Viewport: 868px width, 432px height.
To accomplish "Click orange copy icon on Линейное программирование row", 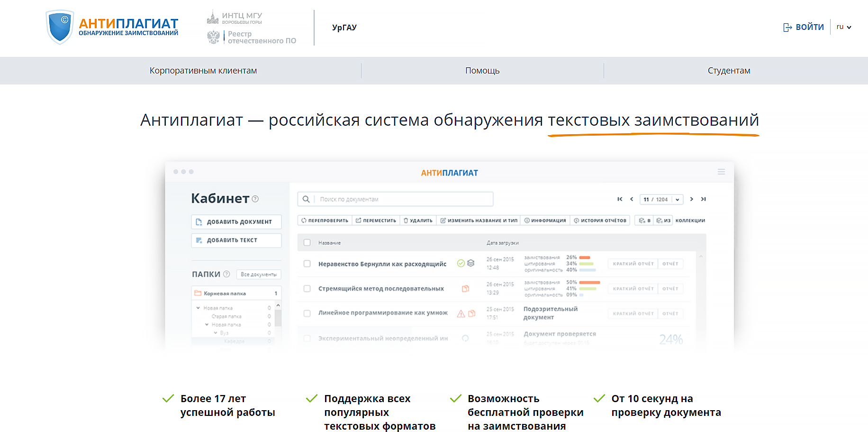I will (x=471, y=313).
